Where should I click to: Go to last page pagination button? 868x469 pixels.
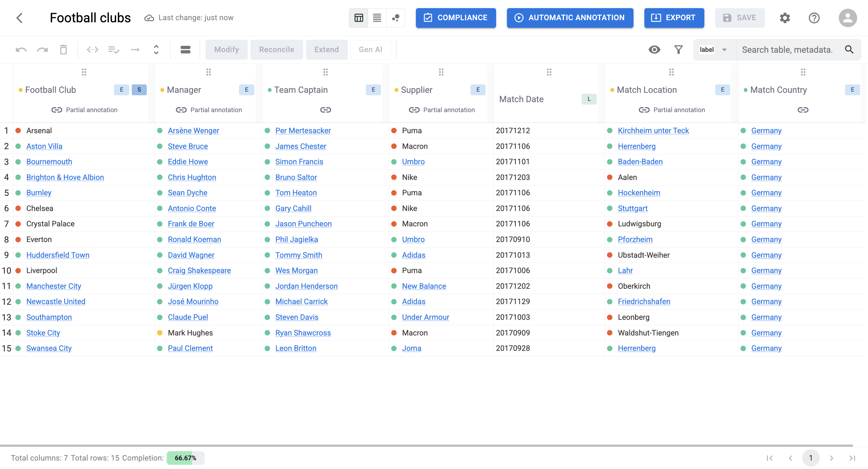(x=852, y=458)
